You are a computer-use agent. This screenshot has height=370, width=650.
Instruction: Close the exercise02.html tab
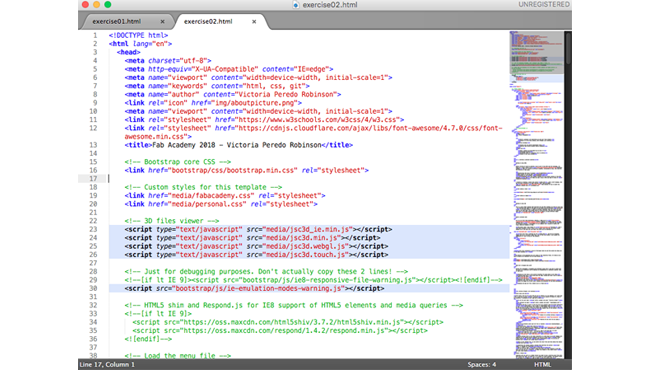click(x=254, y=22)
